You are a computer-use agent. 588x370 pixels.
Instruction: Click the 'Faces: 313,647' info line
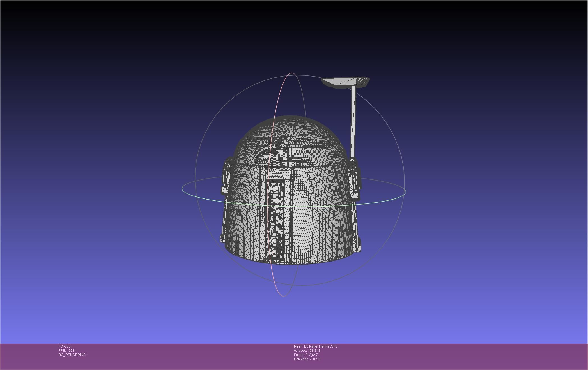(306, 355)
